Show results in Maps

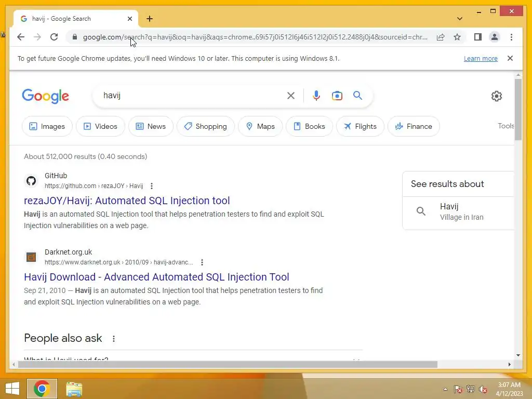click(260, 126)
